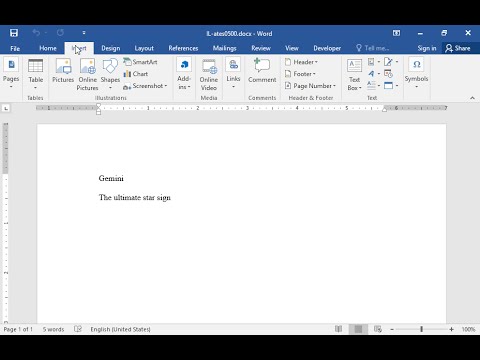Click the 5 words count
The height and width of the screenshot is (360, 480).
pos(53,329)
